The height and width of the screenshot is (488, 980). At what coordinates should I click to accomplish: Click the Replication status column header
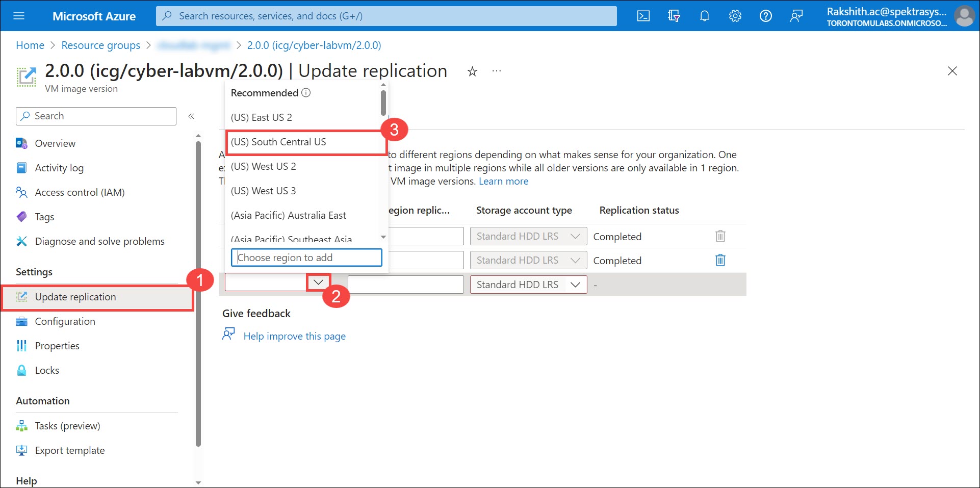[639, 210]
